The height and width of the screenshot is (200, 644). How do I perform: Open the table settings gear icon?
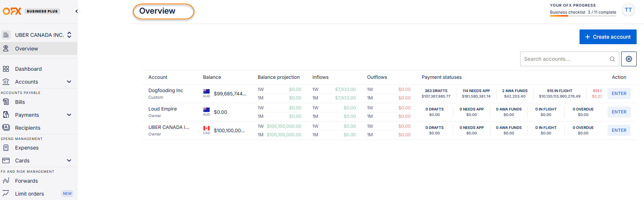tap(629, 59)
